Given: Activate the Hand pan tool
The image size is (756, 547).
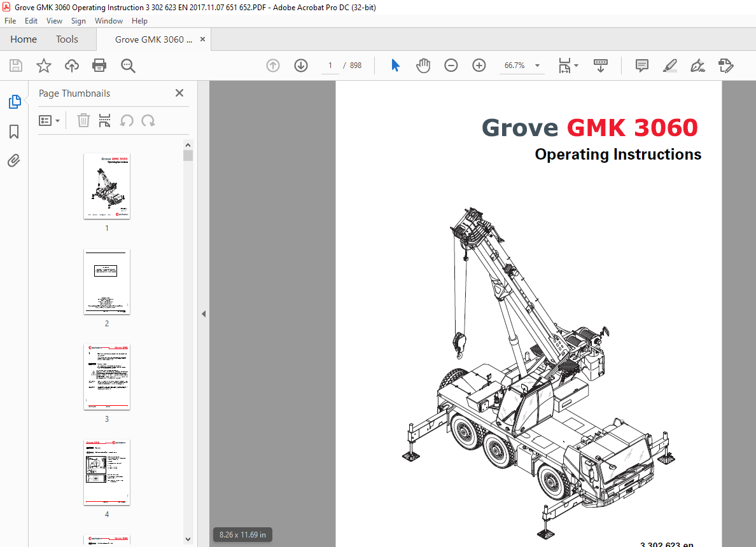Looking at the screenshot, I should tap(423, 66).
